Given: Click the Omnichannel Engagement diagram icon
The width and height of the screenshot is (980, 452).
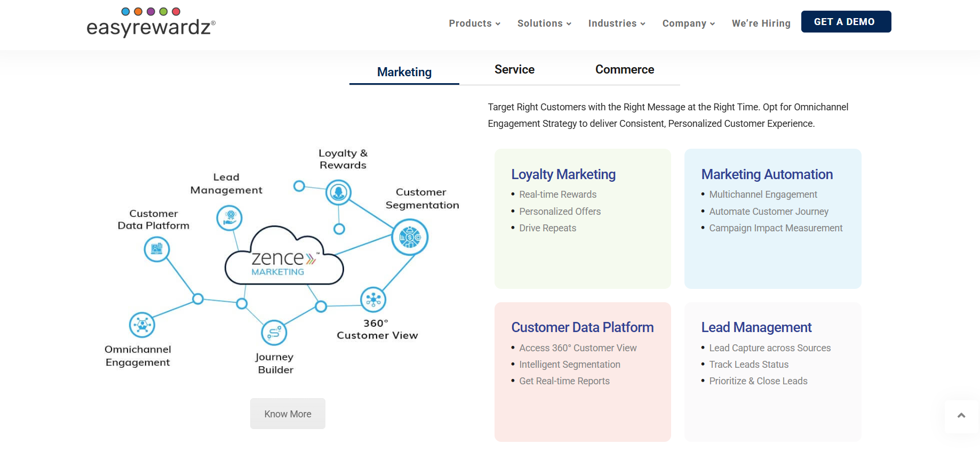Looking at the screenshot, I should coord(142,325).
